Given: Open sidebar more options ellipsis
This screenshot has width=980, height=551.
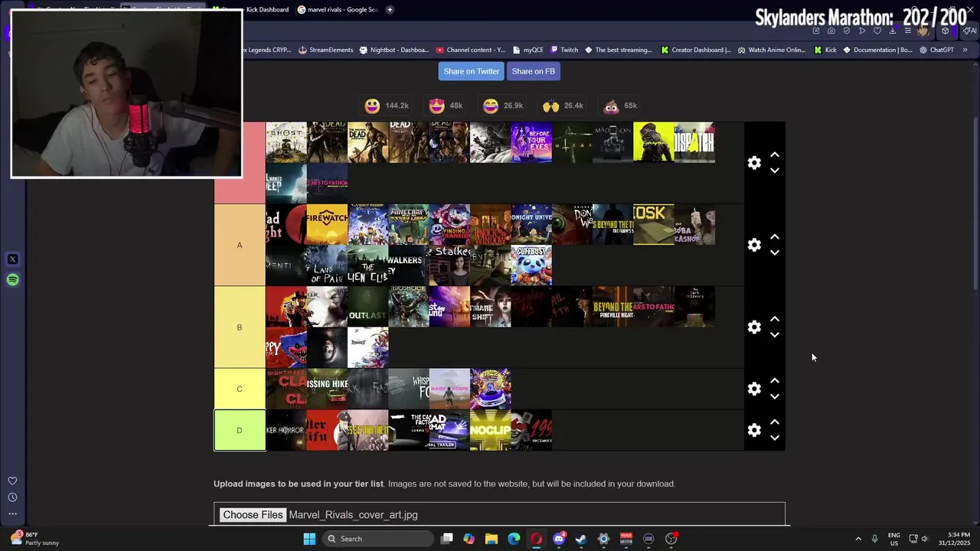Looking at the screenshot, I should coord(12,514).
